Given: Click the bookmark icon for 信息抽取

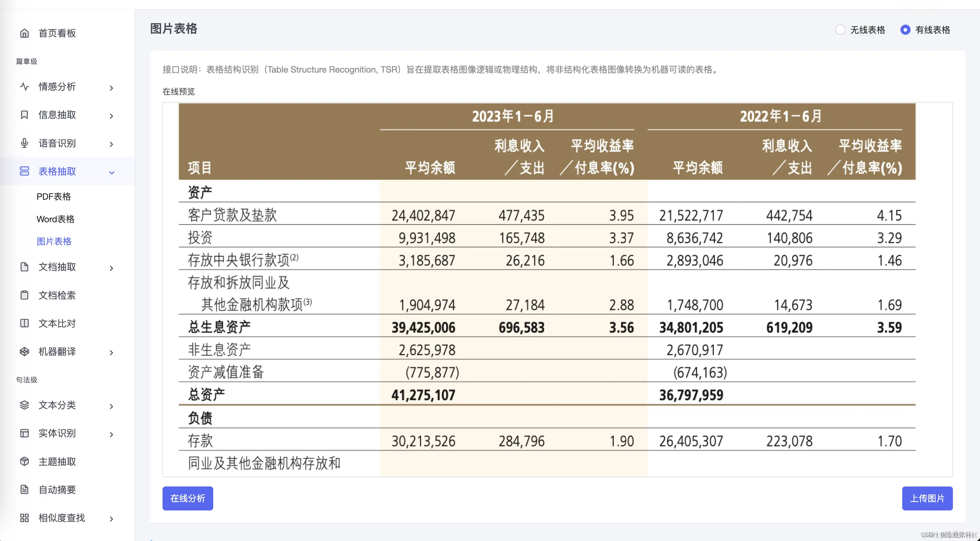Looking at the screenshot, I should click(24, 115).
